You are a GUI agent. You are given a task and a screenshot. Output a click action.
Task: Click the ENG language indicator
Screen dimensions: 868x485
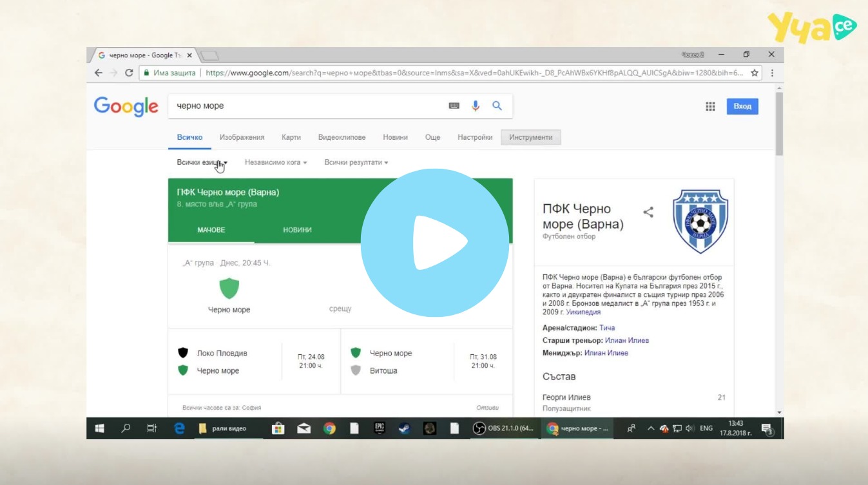click(706, 428)
